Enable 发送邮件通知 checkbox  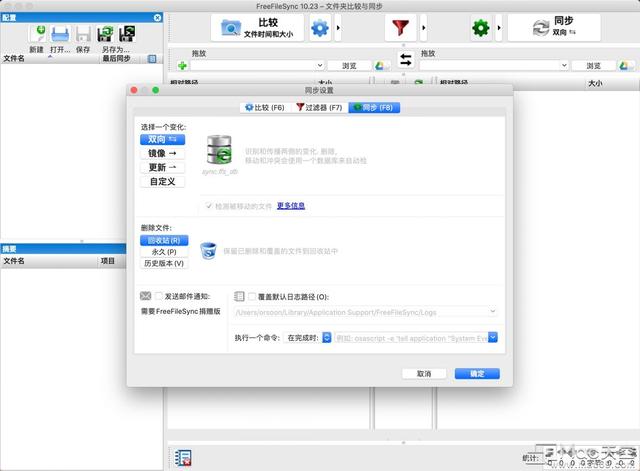[x=159, y=296]
